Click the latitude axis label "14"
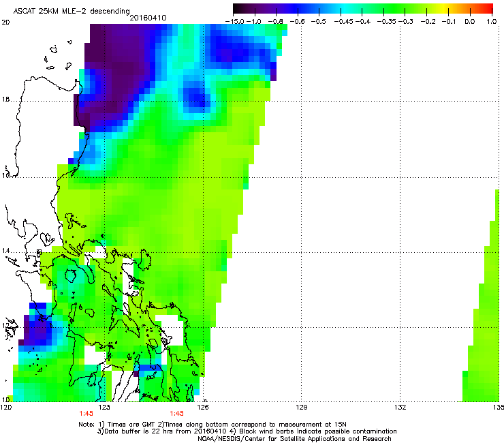 pyautogui.click(x=5, y=251)
